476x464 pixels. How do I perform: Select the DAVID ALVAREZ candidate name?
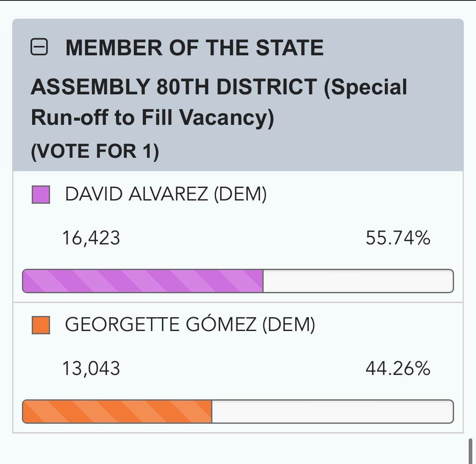point(136,194)
